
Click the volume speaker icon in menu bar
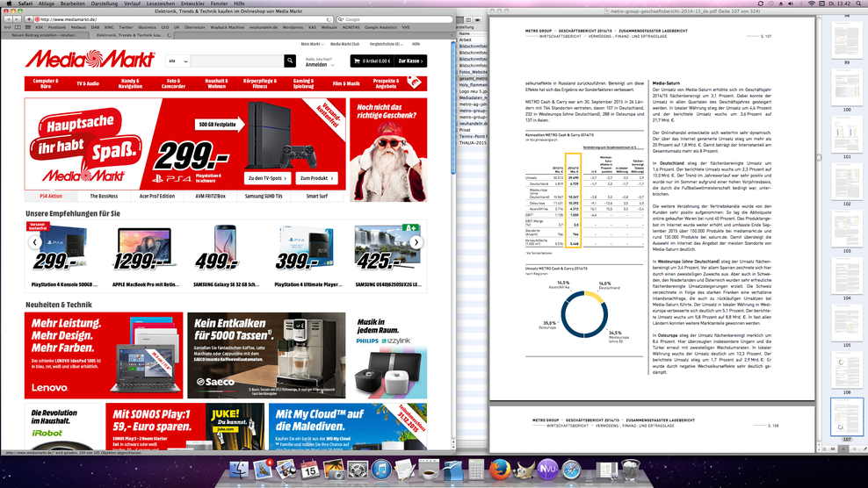pyautogui.click(x=791, y=4)
